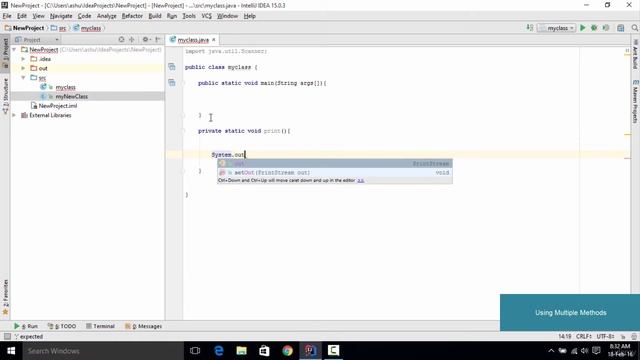Open the myclass run configuration dropdown
This screenshot has width=640, height=360.
coord(557,28)
